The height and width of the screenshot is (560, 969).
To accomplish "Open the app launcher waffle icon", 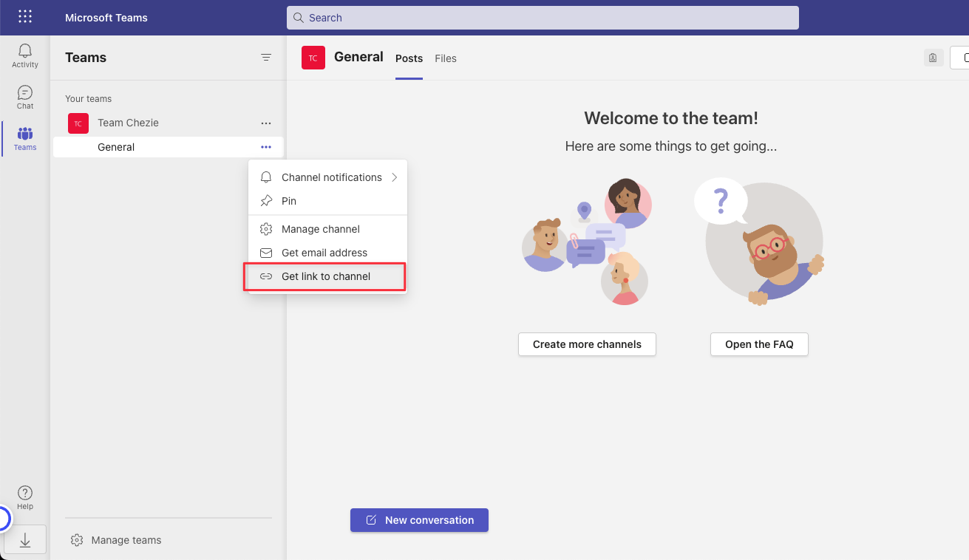I will pyautogui.click(x=25, y=17).
